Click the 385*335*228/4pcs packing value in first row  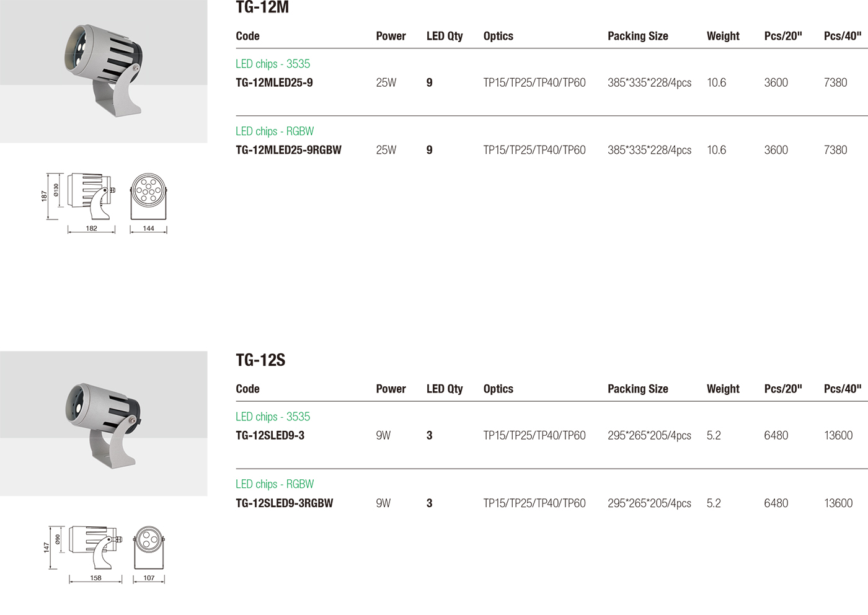click(x=650, y=82)
